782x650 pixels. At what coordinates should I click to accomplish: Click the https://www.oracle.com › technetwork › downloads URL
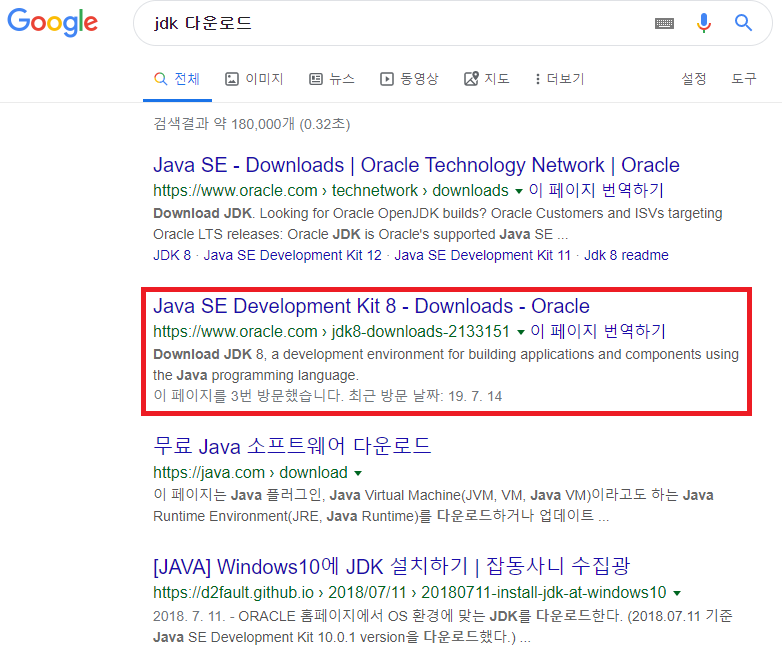coord(331,191)
